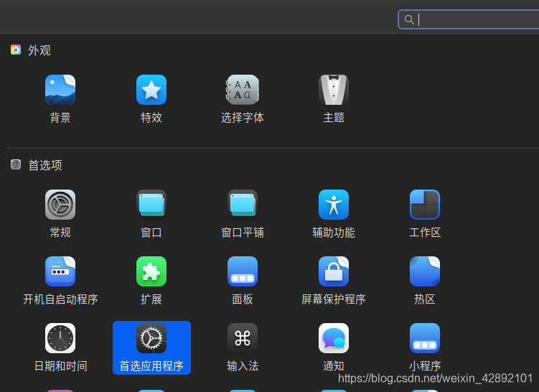Open the 选择字体 font chooser

click(243, 98)
